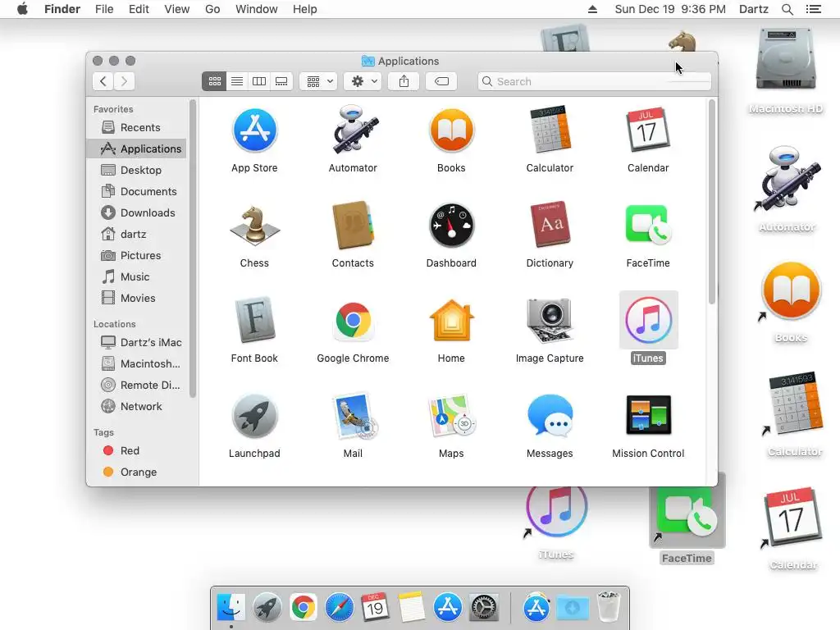Select Dartz's iMac under Locations
Viewport: 840px width, 630px height.
pyautogui.click(x=137, y=342)
